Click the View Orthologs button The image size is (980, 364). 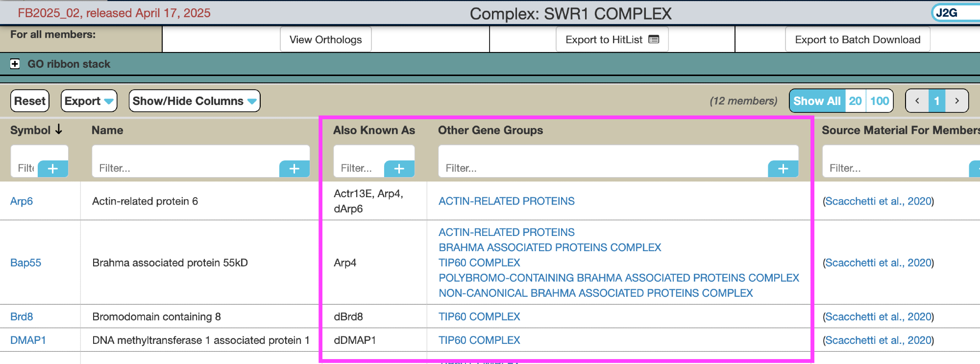(325, 40)
